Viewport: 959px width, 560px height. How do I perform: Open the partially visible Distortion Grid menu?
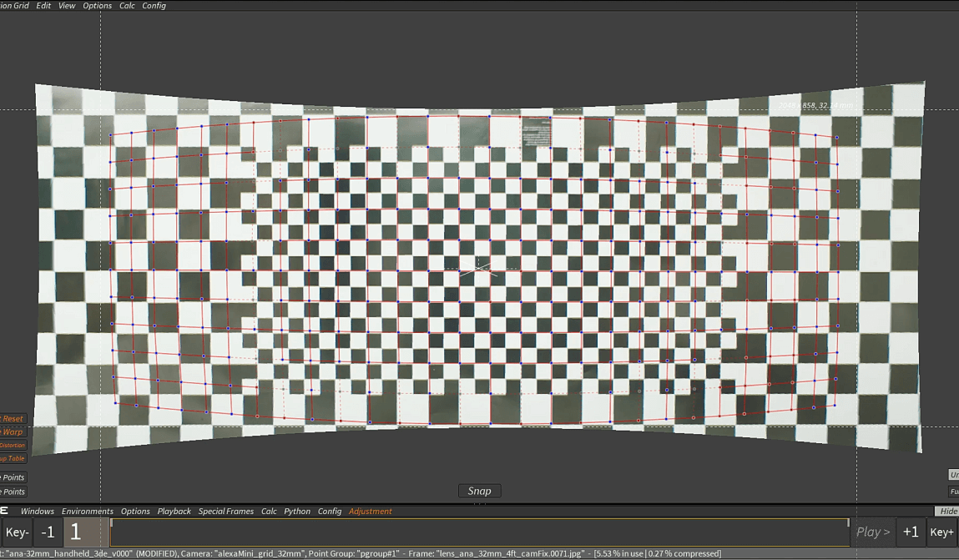[15, 6]
